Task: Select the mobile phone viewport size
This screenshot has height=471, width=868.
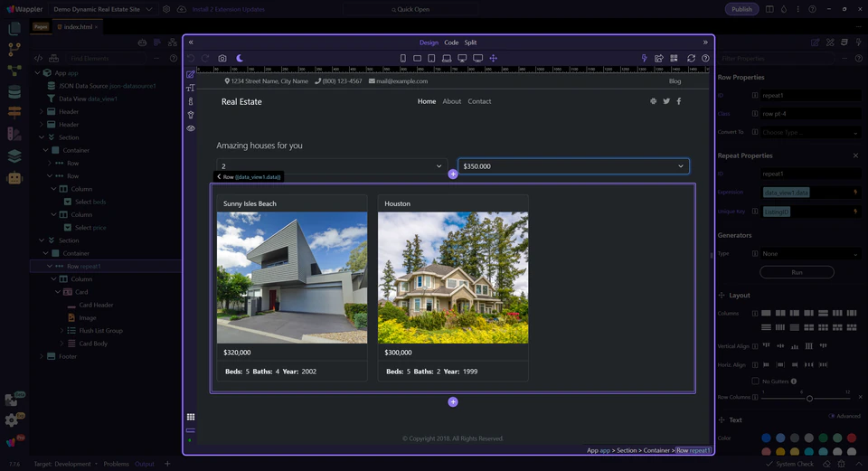Action: tap(402, 58)
